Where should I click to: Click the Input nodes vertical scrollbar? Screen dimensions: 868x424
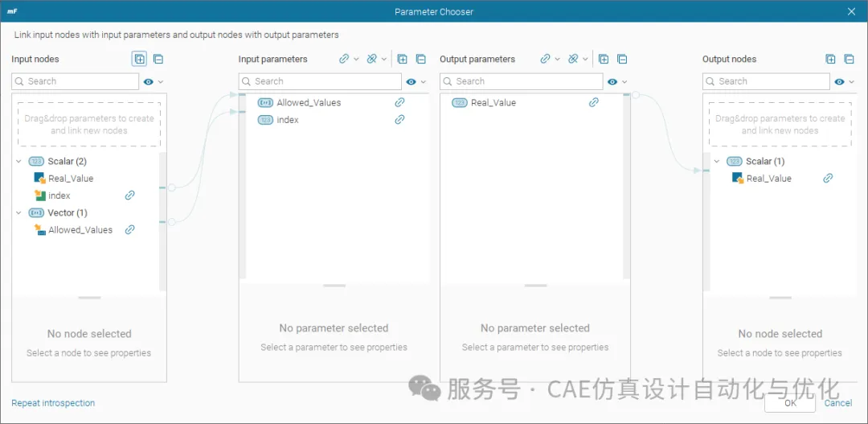tap(162, 222)
